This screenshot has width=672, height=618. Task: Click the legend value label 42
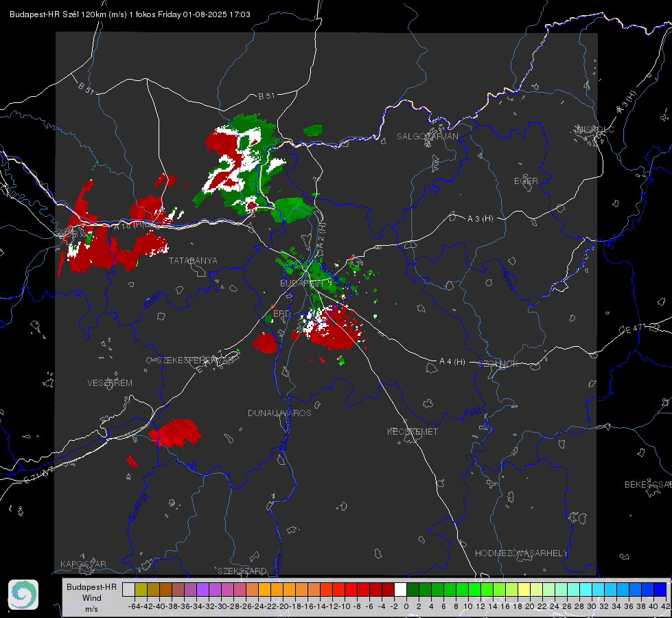pos(665,606)
